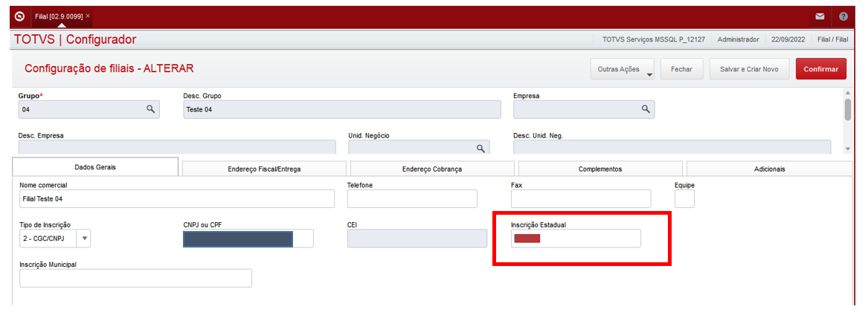The width and height of the screenshot is (868, 318).
Task: Click the Desc. Empresa field
Action: pos(176,146)
